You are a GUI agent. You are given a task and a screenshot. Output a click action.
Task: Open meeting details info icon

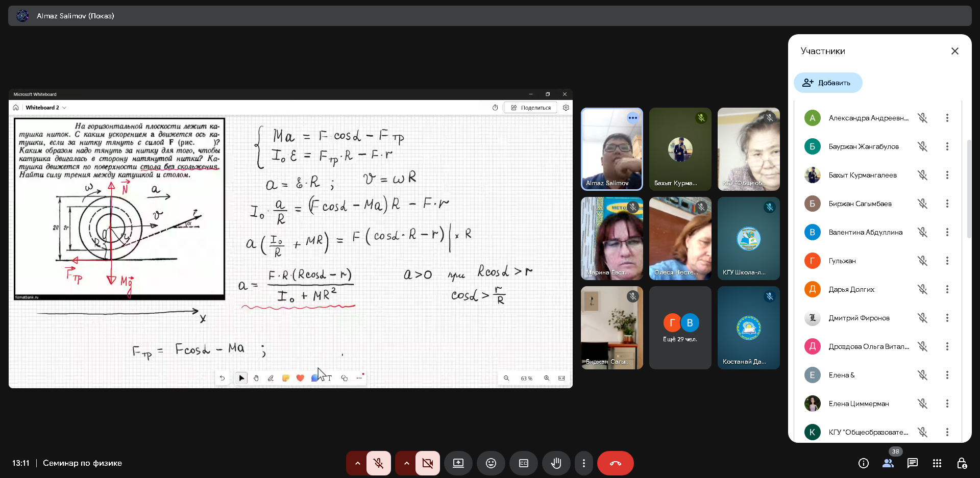863,463
